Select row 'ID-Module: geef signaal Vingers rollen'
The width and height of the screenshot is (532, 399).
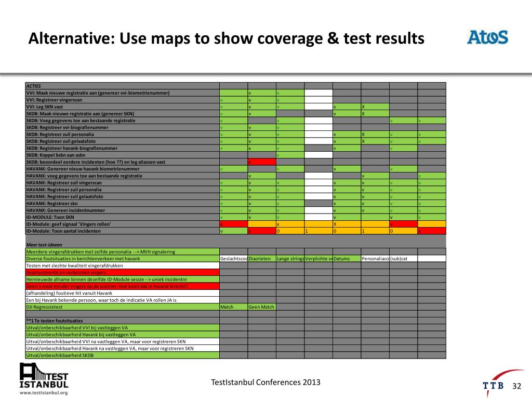[x=123, y=224]
